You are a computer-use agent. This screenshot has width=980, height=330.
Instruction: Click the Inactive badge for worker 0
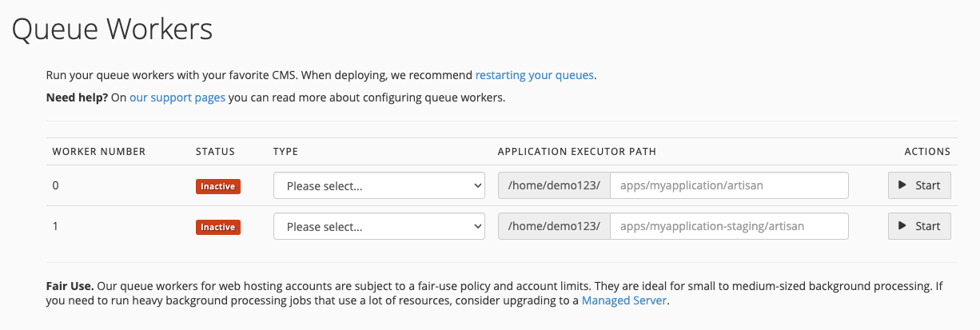(218, 186)
